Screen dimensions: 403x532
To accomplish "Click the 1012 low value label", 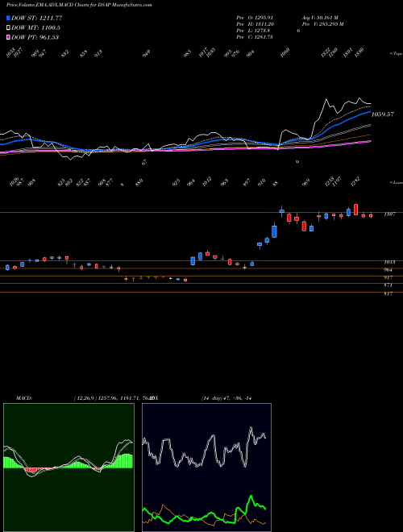I will [206, 181].
